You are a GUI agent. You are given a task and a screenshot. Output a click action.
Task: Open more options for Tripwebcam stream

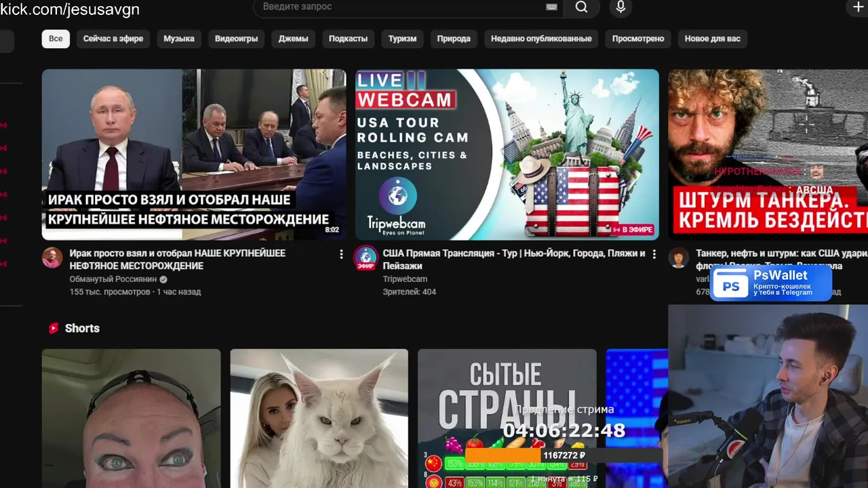(654, 254)
